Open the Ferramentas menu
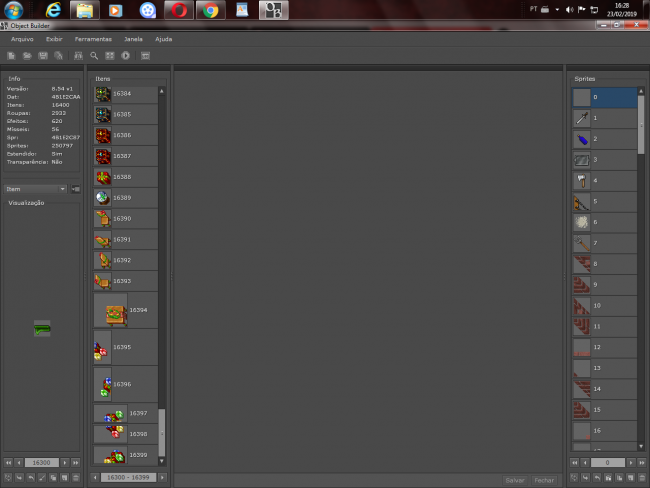 click(93, 39)
